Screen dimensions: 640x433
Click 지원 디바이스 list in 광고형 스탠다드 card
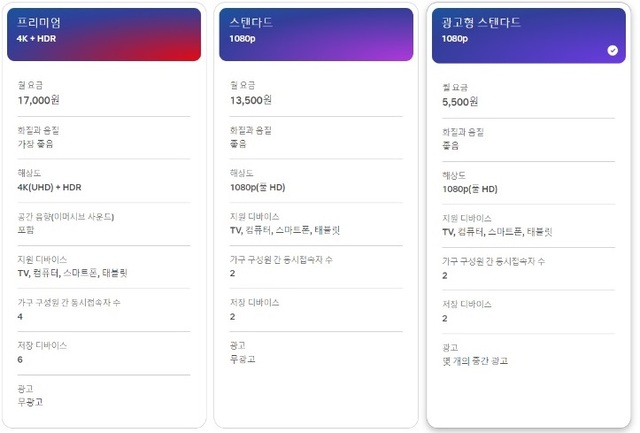coord(497,232)
